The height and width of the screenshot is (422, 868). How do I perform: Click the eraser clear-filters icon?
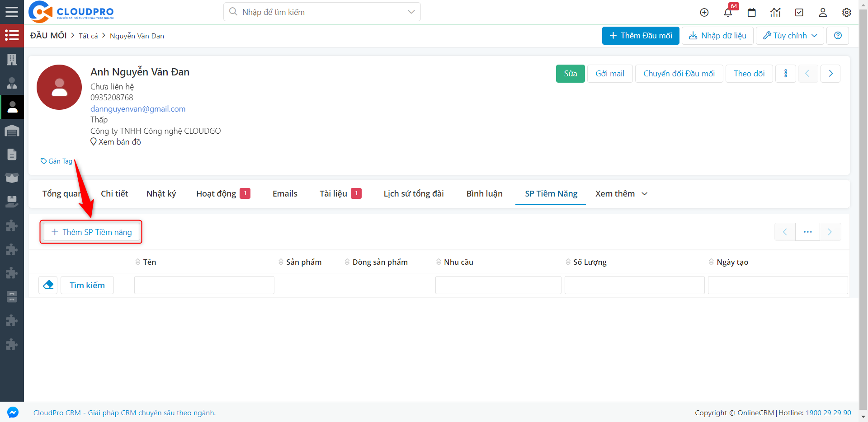coord(48,285)
